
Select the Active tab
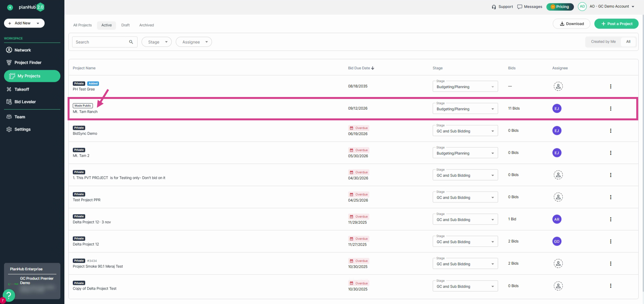pyautogui.click(x=107, y=25)
